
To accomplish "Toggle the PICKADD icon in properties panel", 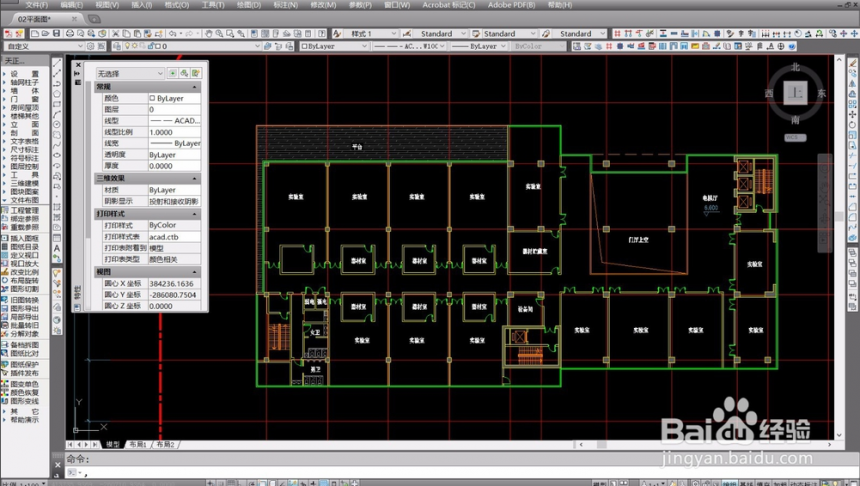I will point(173,73).
